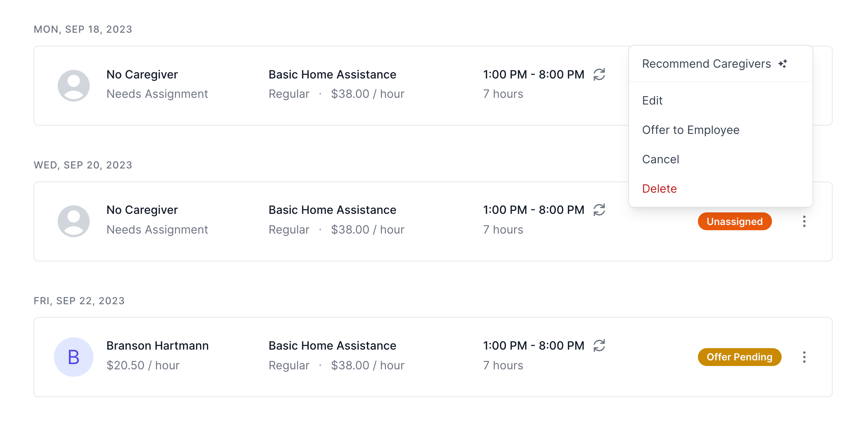The height and width of the screenshot is (424, 868).
Task: Click the Sep 18 No Caregiver avatar
Action: 74,86
